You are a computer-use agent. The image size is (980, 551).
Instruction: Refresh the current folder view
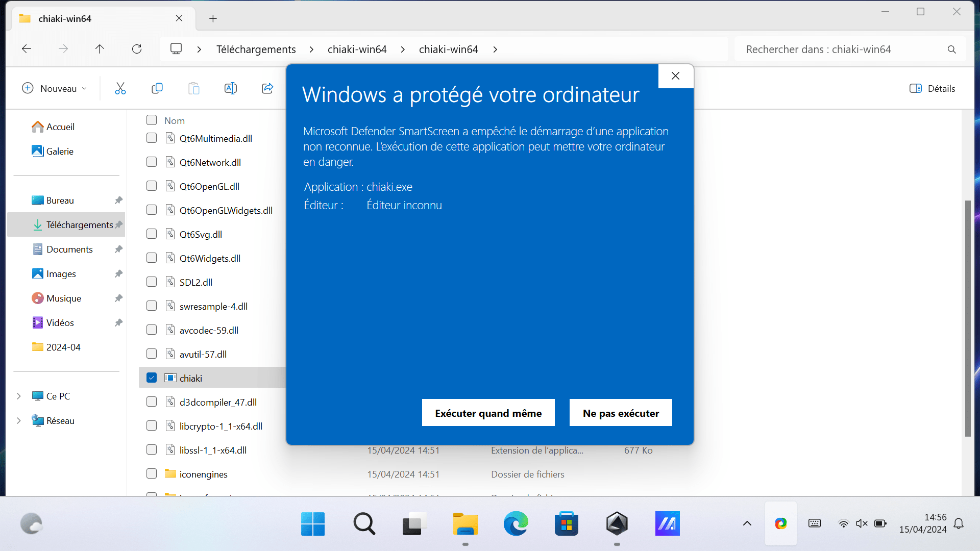137,49
